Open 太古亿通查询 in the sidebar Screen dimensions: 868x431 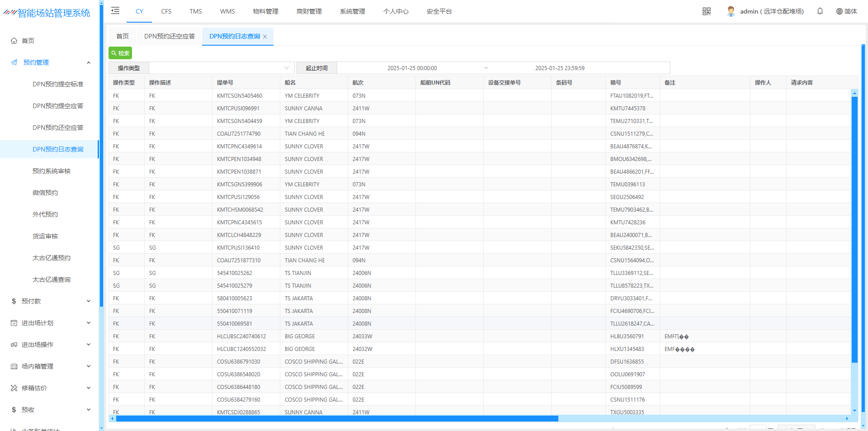pos(52,279)
